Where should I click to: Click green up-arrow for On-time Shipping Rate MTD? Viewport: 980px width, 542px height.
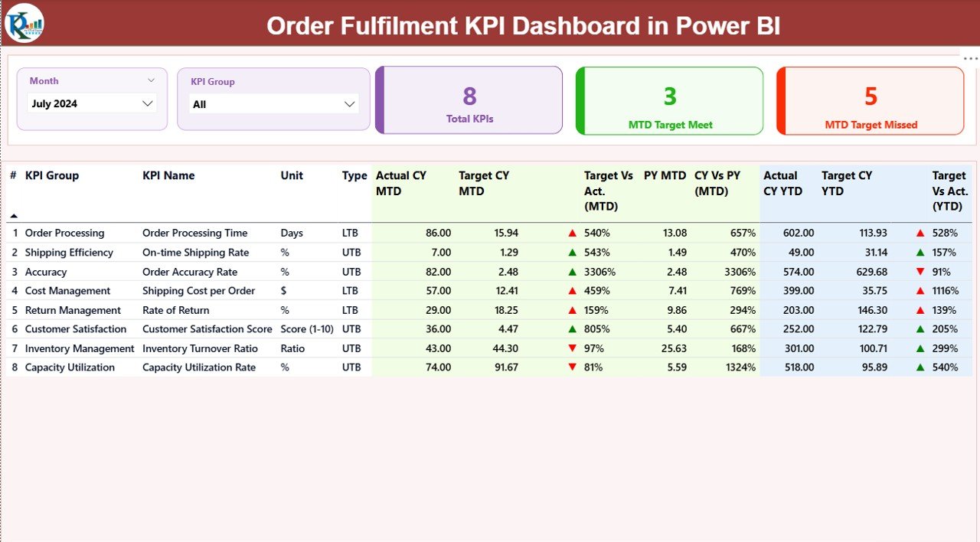tap(572, 253)
